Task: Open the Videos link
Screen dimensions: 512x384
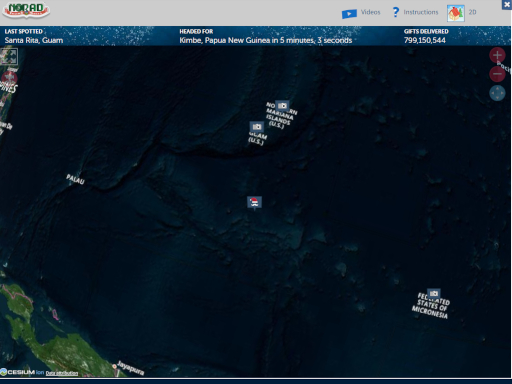Action: tap(370, 12)
